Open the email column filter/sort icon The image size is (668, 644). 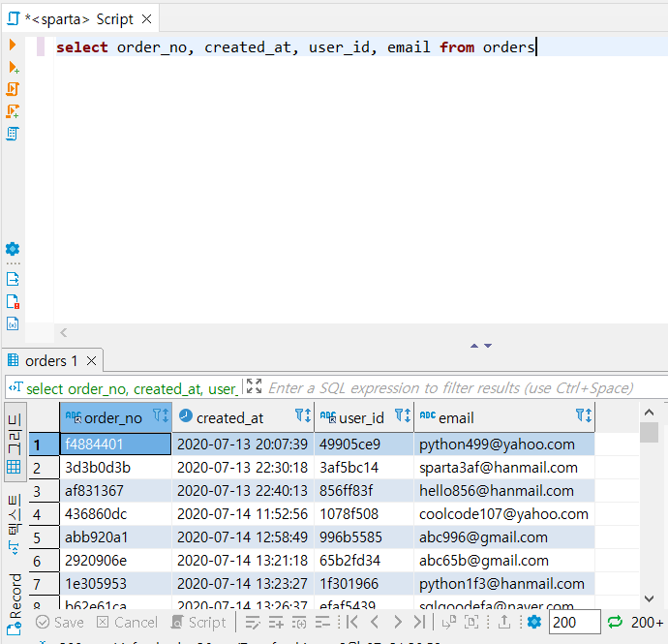[583, 415]
